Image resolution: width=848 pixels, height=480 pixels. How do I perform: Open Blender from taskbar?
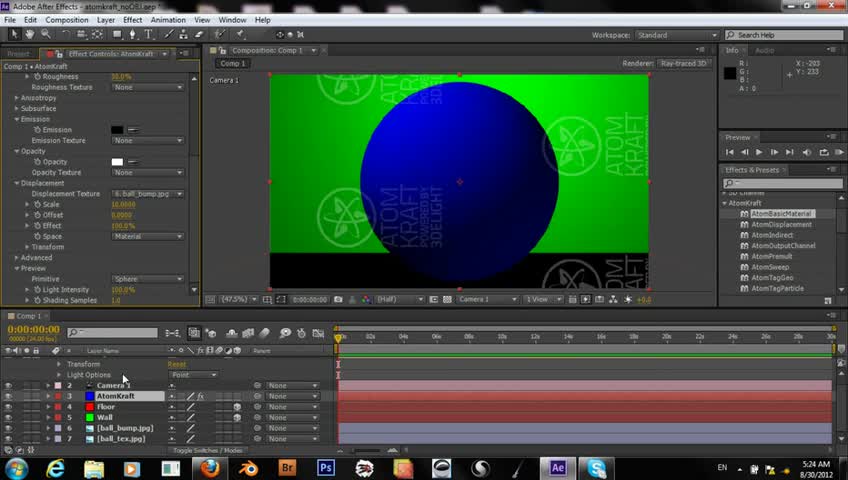(x=248, y=468)
